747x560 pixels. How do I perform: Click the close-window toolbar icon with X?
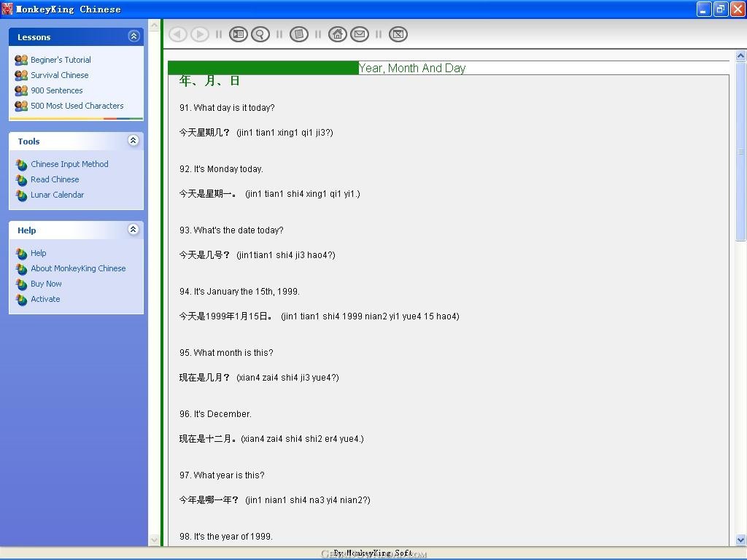398,34
